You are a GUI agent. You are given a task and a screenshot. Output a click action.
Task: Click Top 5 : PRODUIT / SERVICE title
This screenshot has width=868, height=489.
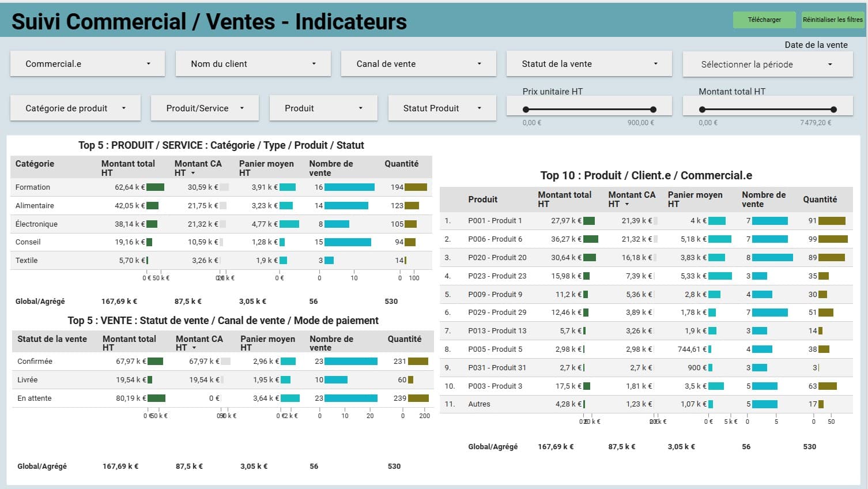coord(221,145)
